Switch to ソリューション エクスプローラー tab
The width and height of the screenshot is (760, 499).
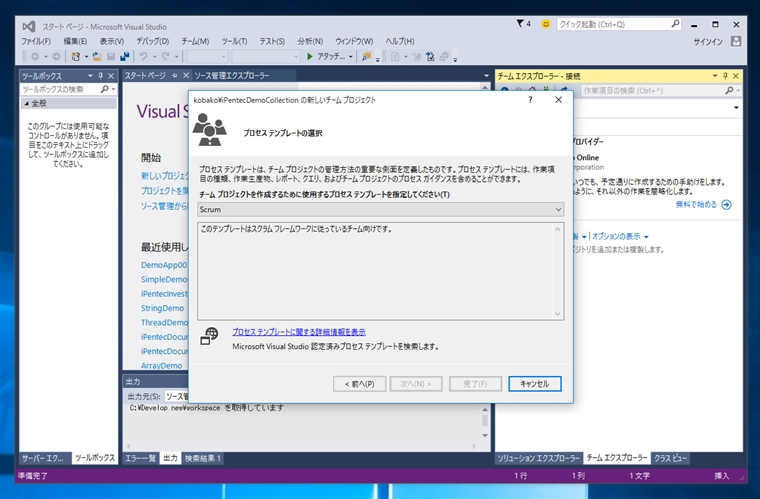point(538,458)
